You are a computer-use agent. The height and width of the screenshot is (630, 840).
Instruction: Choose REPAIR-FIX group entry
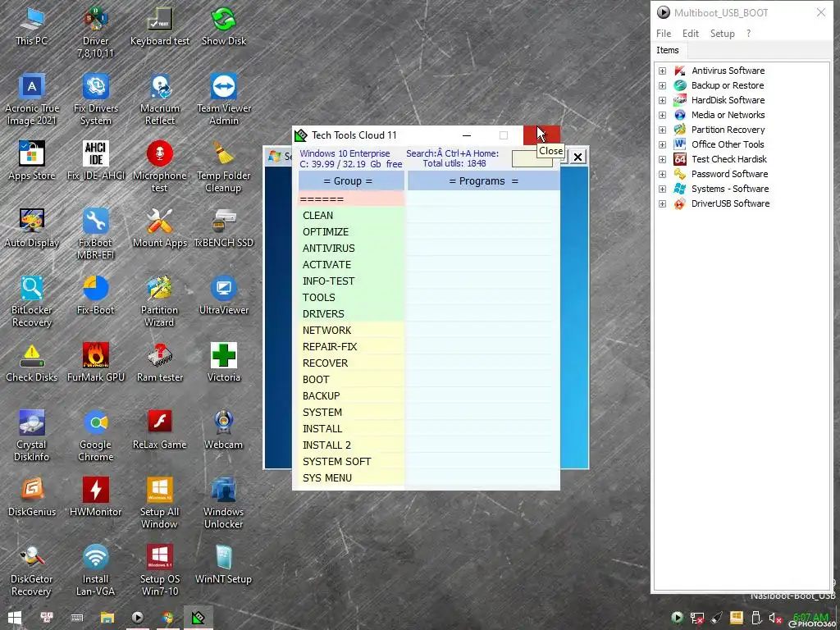pos(351,347)
